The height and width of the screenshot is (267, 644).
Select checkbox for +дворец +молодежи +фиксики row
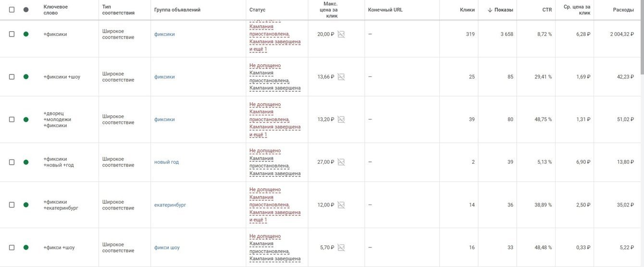click(12, 120)
